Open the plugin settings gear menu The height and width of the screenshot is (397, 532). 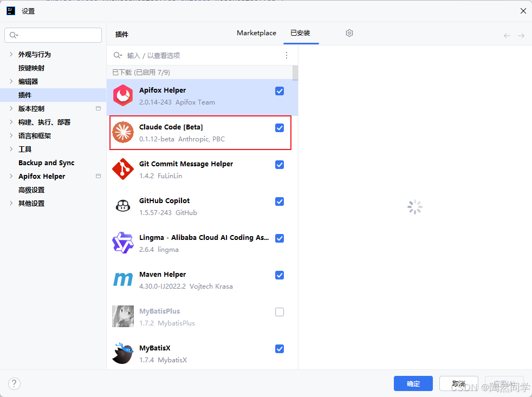pos(349,33)
